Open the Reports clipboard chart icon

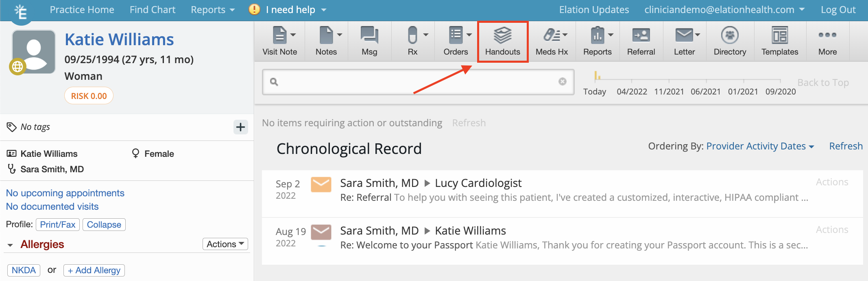[598, 35]
